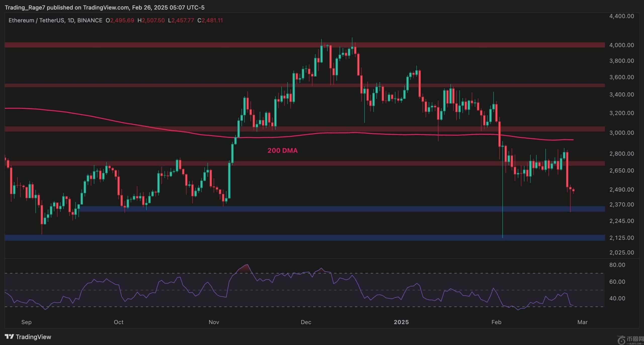Click the 4,000.00 price axis label
Screen dimensions: 644x345
point(621,45)
